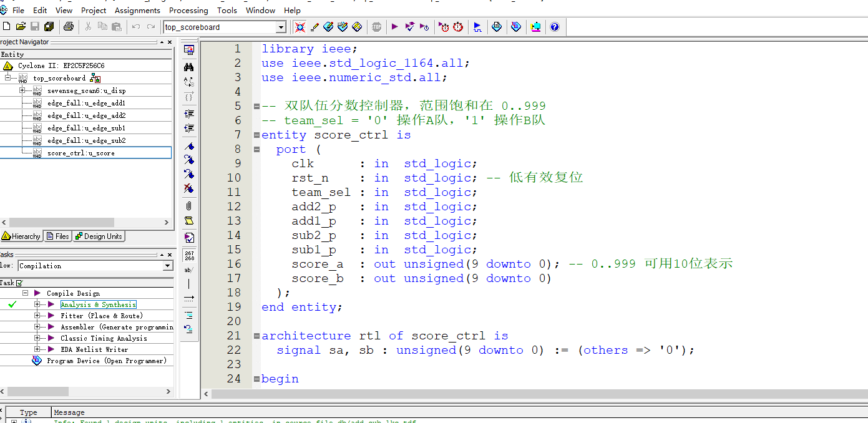Open the Project menu
Viewport: 868px width, 423px height.
coord(94,10)
